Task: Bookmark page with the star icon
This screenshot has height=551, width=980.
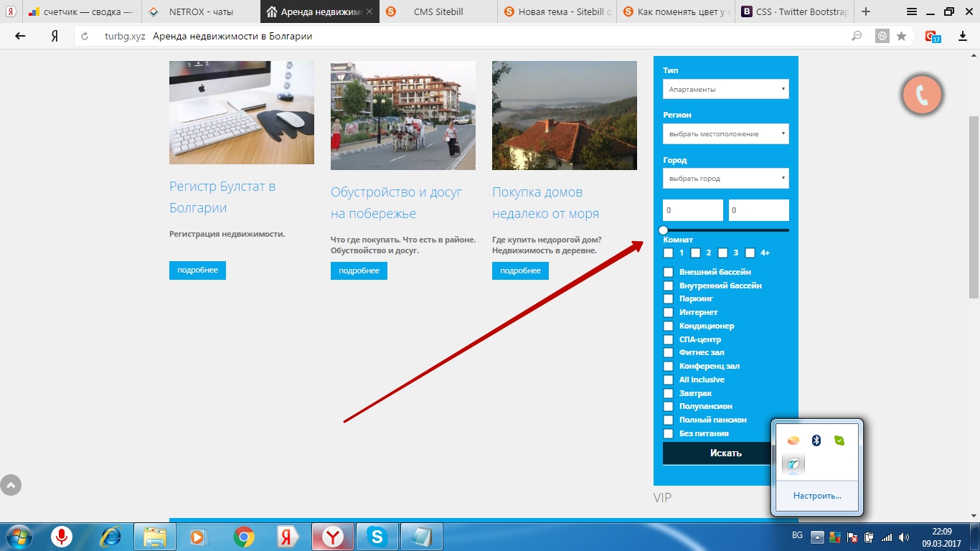Action: pos(902,37)
